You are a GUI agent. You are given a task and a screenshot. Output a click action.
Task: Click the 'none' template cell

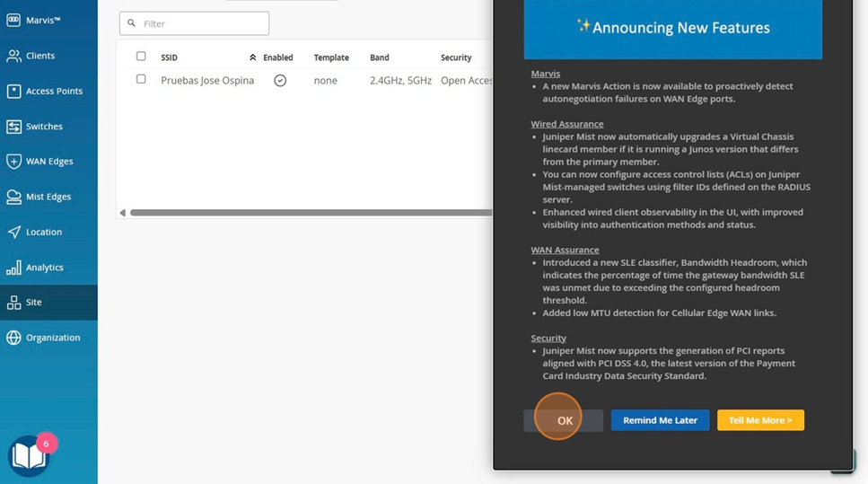click(326, 80)
